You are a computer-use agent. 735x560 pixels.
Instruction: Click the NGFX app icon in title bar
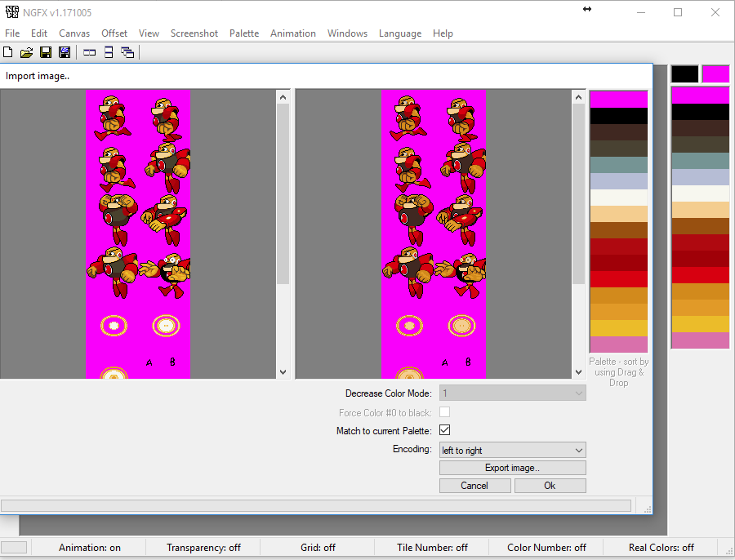[x=11, y=12]
